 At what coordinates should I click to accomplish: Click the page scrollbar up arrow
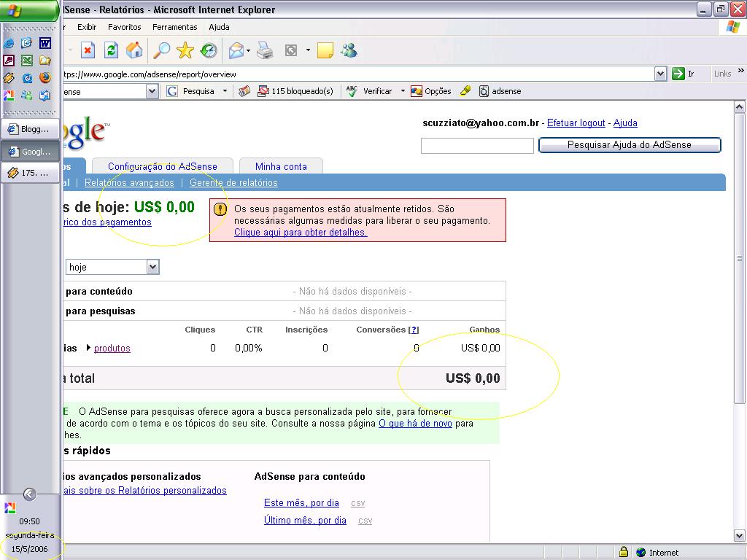pyautogui.click(x=739, y=106)
